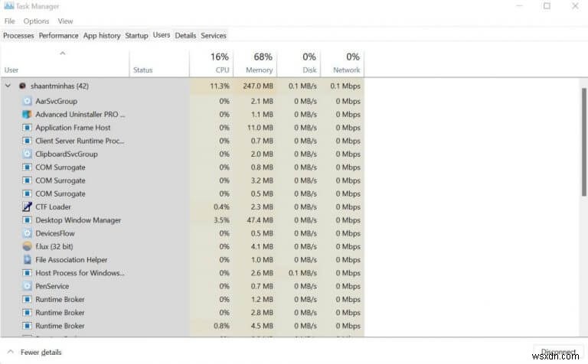
Task: Click the PenService gear icon
Action: tap(27, 286)
